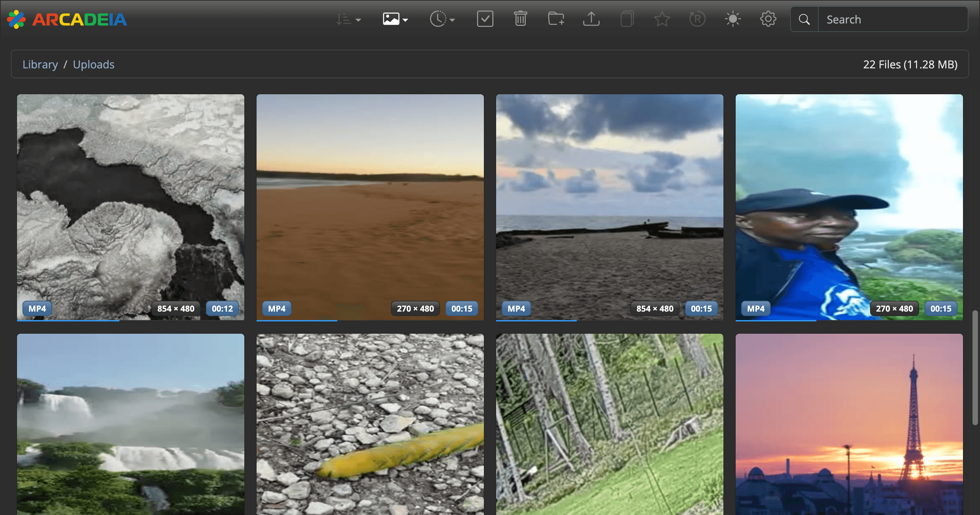Open the rocks with yellow pole thumbnail
980x515 pixels.
click(x=370, y=424)
